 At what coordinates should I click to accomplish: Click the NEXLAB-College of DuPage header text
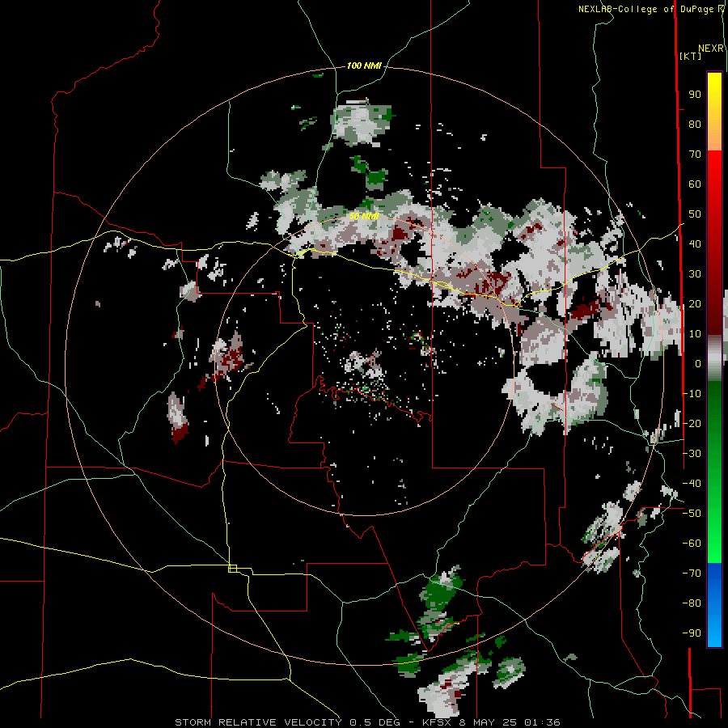(650, 9)
